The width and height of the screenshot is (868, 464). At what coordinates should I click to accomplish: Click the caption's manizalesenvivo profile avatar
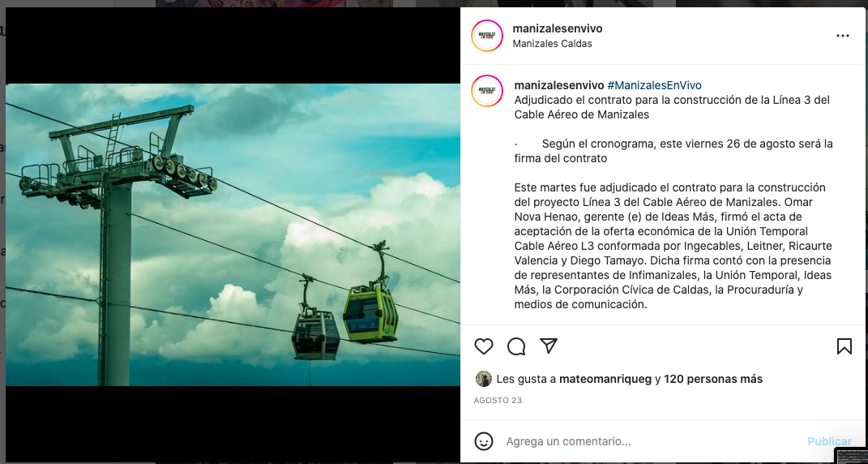coord(487,91)
